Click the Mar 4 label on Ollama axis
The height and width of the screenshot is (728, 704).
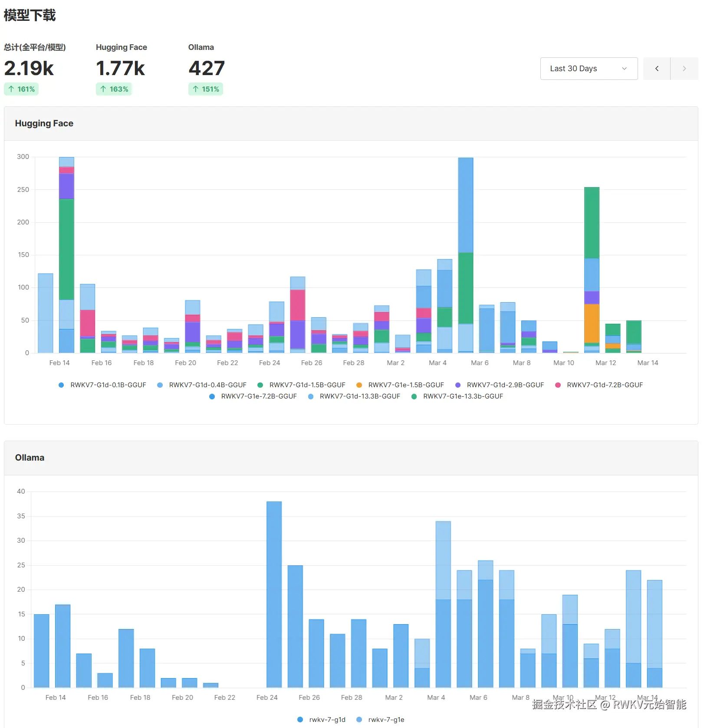tap(436, 698)
